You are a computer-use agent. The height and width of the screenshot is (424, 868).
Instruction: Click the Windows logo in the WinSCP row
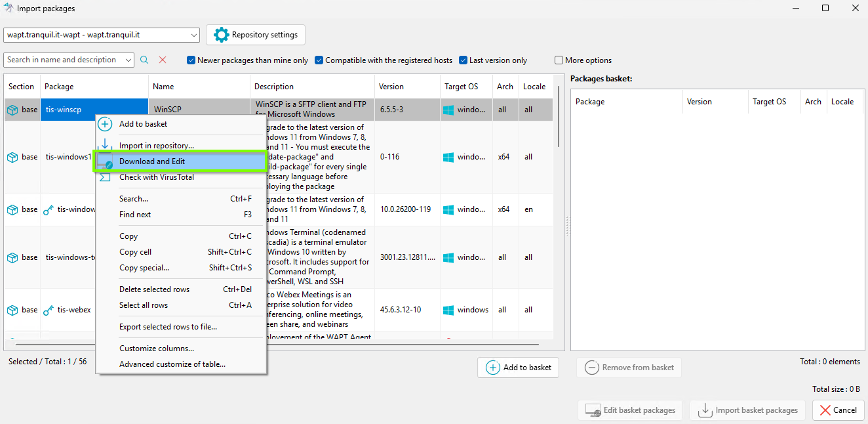point(448,110)
